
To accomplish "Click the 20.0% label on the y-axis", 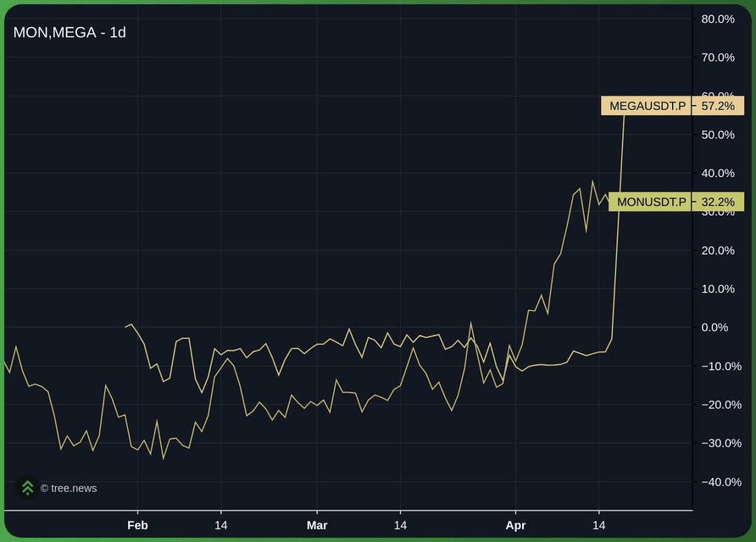I will click(x=718, y=250).
